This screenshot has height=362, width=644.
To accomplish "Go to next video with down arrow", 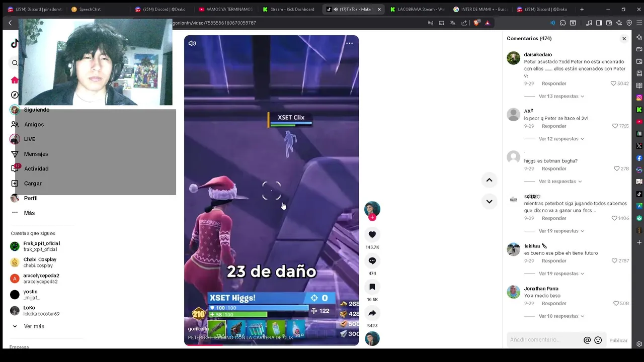I will [489, 201].
